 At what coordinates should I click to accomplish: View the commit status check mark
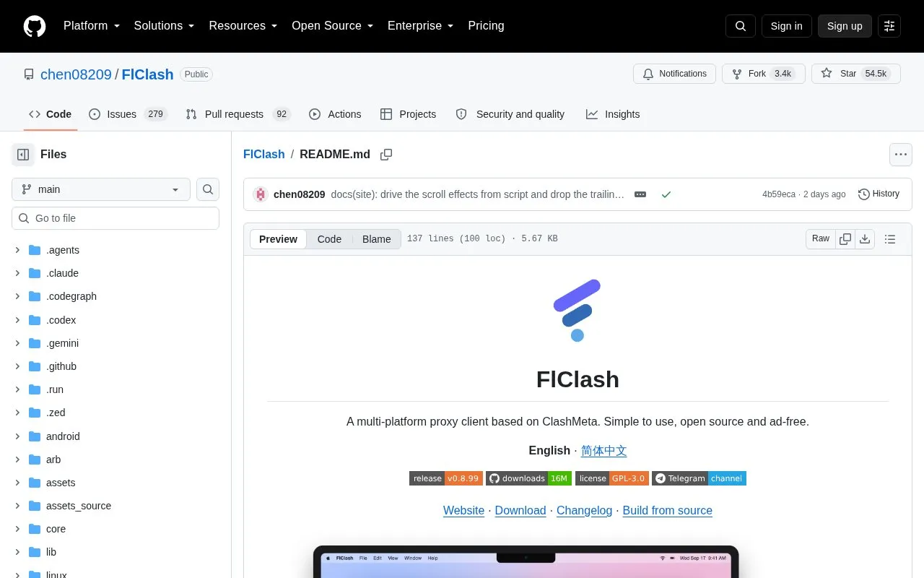[666, 194]
